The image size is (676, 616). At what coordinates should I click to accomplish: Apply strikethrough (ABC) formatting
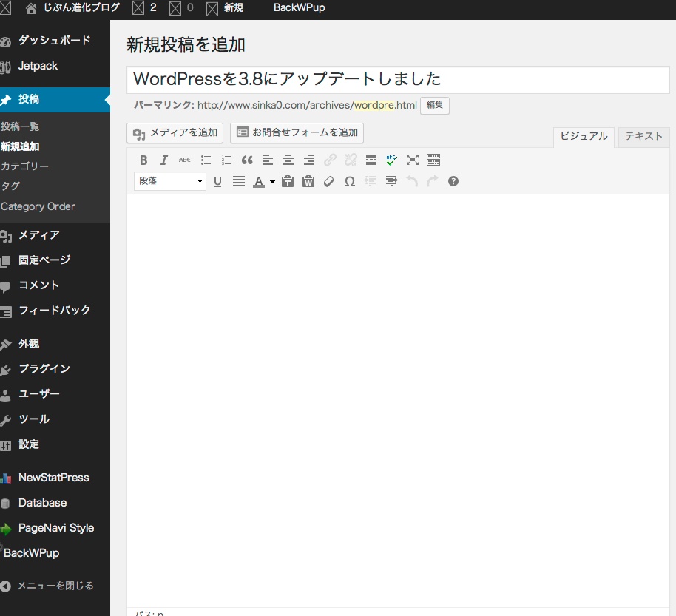[x=184, y=160]
